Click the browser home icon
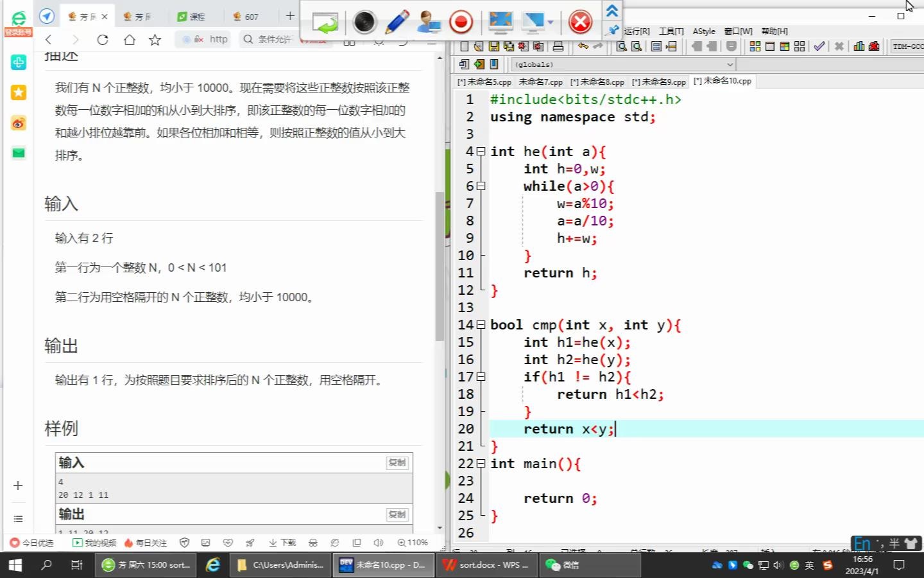 coord(129,40)
